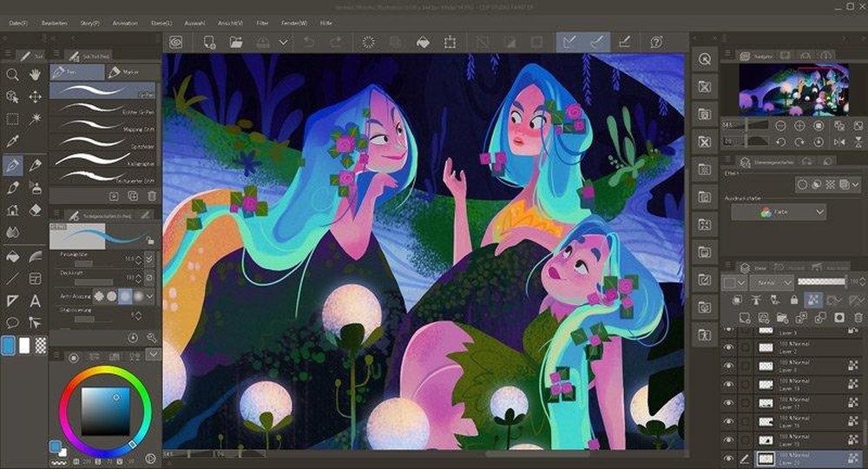Select the Eyedropper tool
The image size is (868, 469).
pos(12,142)
